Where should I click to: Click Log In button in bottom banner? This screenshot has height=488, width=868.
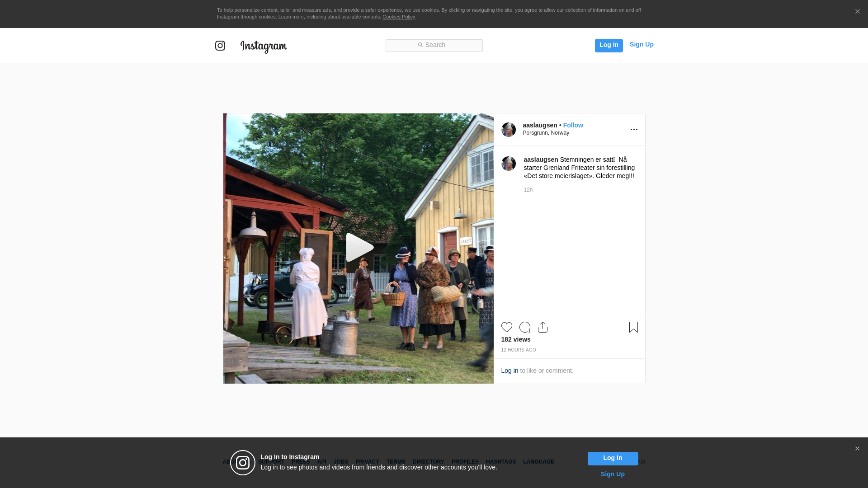click(613, 459)
